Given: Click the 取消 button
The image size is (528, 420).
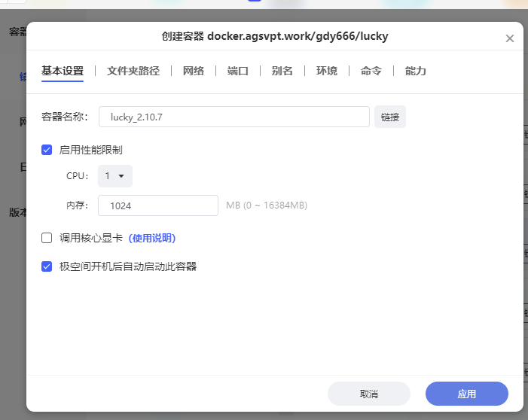Looking at the screenshot, I should pos(369,394).
